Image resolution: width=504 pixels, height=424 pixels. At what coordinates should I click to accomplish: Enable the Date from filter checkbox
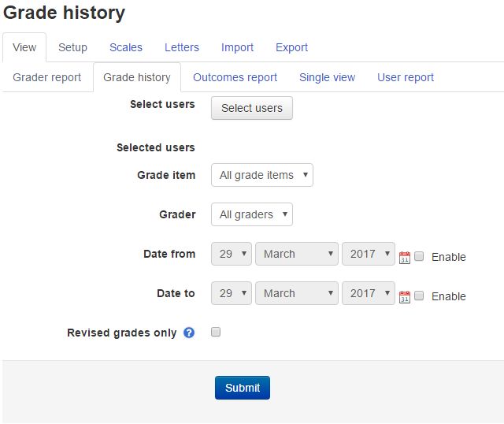tap(419, 256)
